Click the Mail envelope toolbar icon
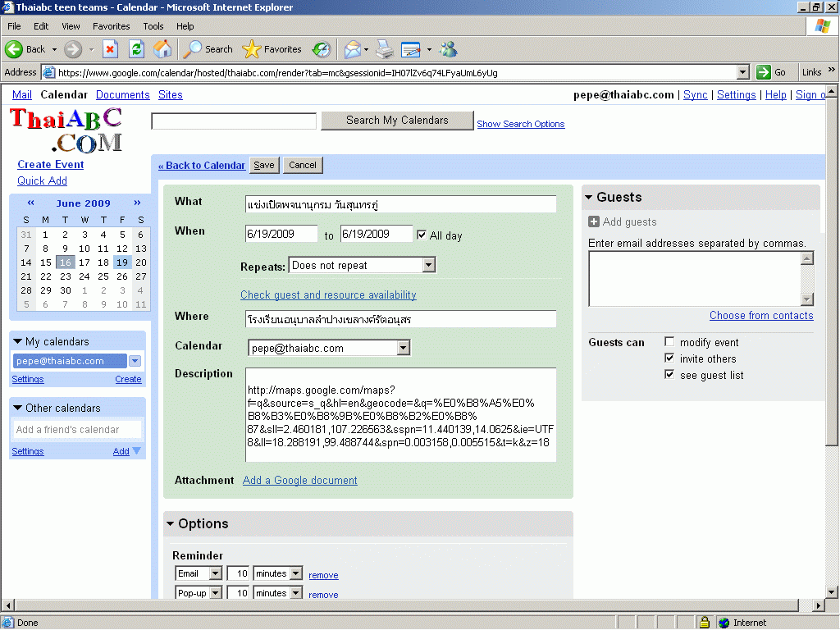Image resolution: width=840 pixels, height=630 pixels. pyautogui.click(x=352, y=49)
